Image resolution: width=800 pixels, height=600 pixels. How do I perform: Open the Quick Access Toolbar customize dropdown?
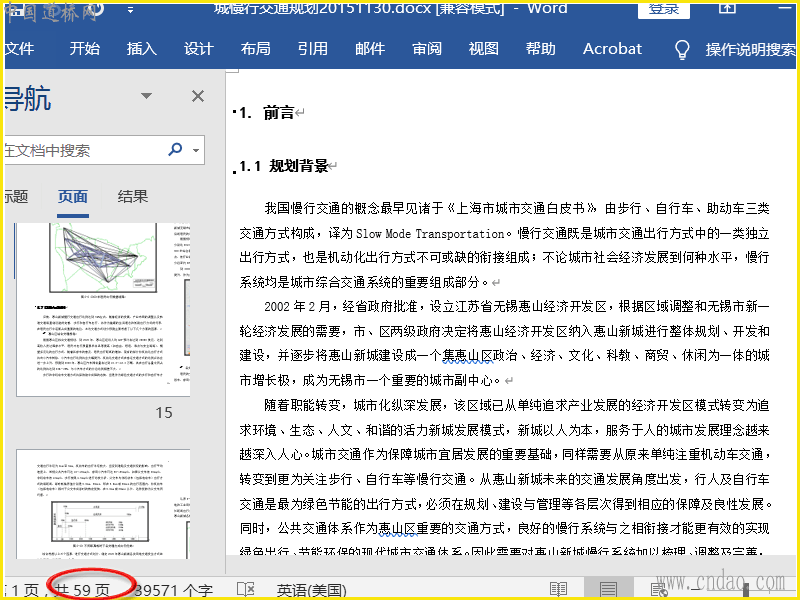131,10
